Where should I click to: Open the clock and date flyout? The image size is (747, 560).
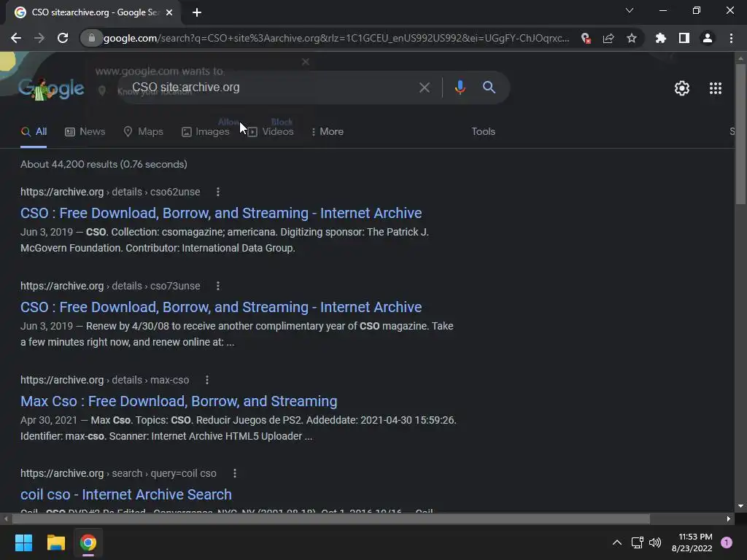coord(692,542)
